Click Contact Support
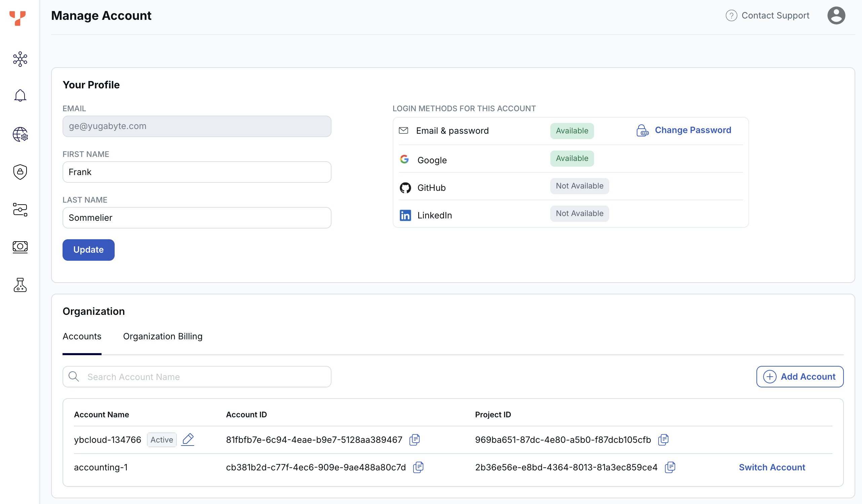The image size is (862, 504). (775, 15)
